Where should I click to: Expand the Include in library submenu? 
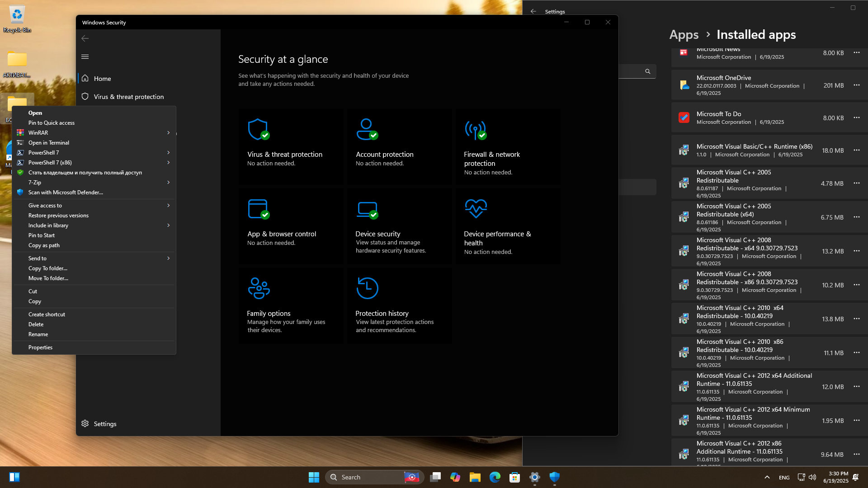[168, 225]
